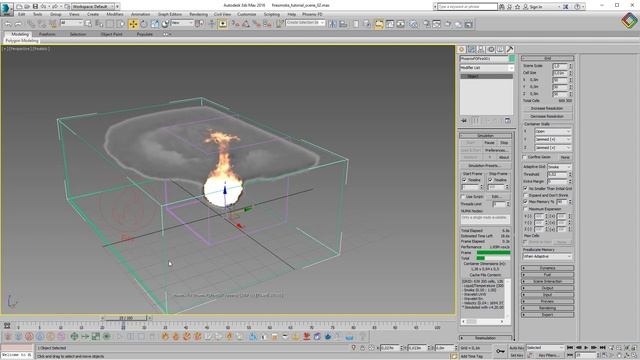Expand the Fuel rollout
Screen dimensions: 640x360
[x=547, y=275]
